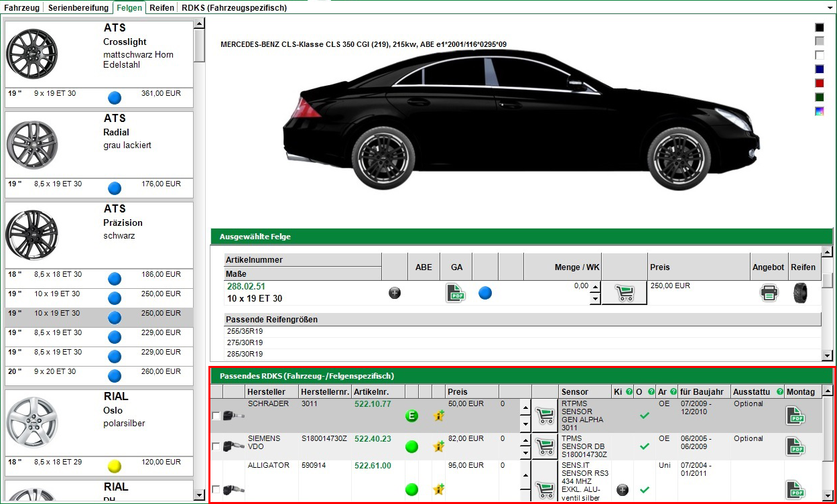Viewport: 837px width, 504px height.
Task: Decrease quantity for SCHRADER sensor
Action: [525, 424]
